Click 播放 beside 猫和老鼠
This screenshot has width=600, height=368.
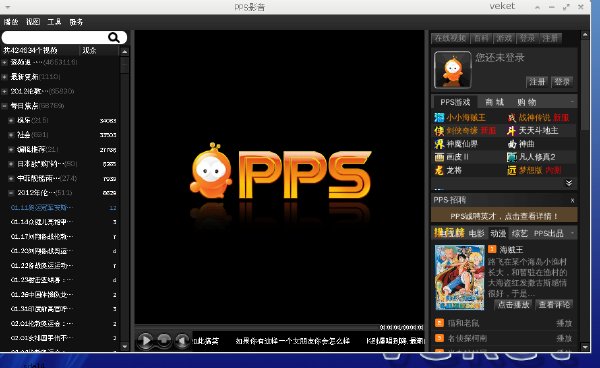tap(564, 323)
